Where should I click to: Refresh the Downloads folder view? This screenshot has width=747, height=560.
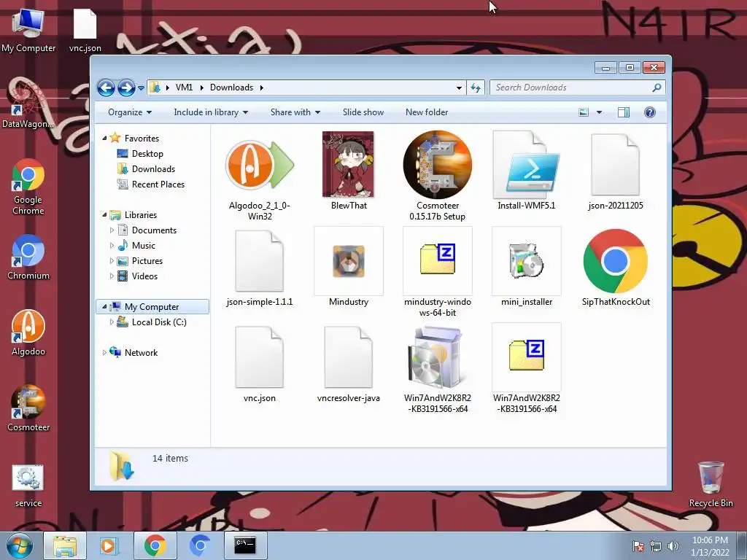click(476, 87)
